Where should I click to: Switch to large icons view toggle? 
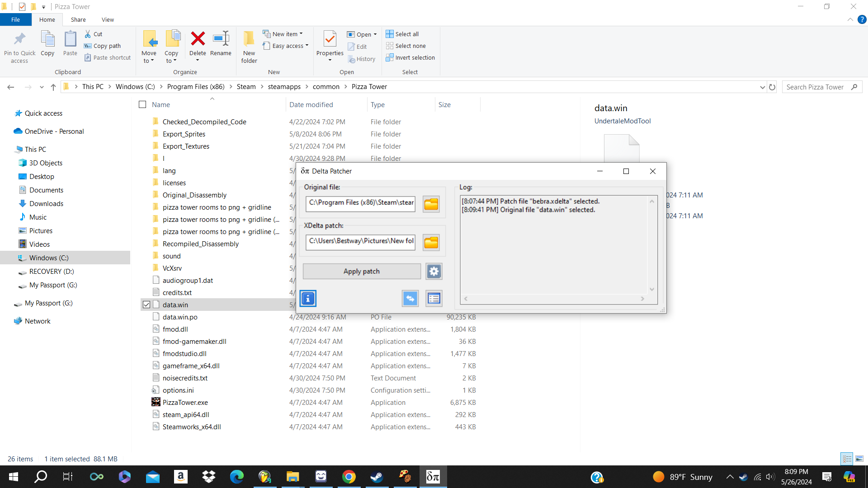(x=859, y=459)
